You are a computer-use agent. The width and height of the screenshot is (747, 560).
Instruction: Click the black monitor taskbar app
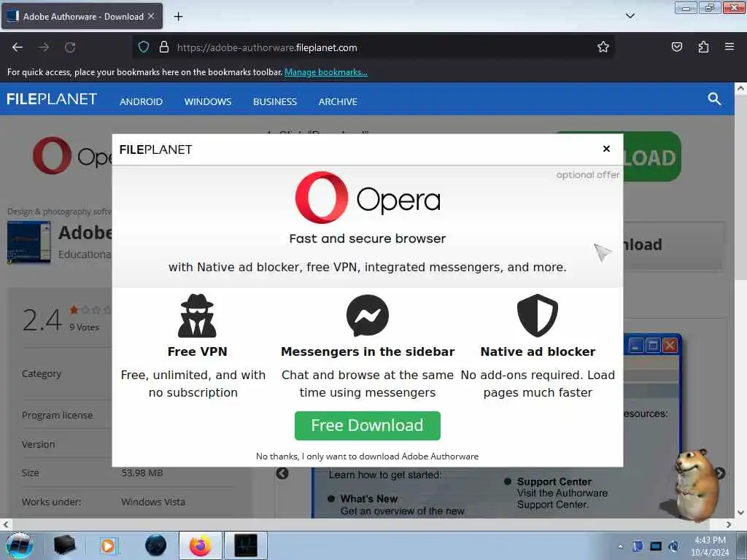[x=246, y=545]
